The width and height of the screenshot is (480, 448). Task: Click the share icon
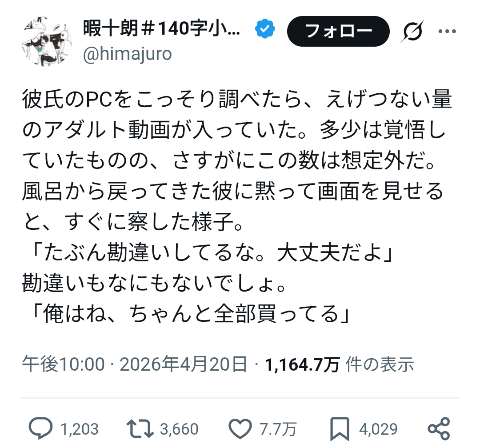click(x=438, y=428)
